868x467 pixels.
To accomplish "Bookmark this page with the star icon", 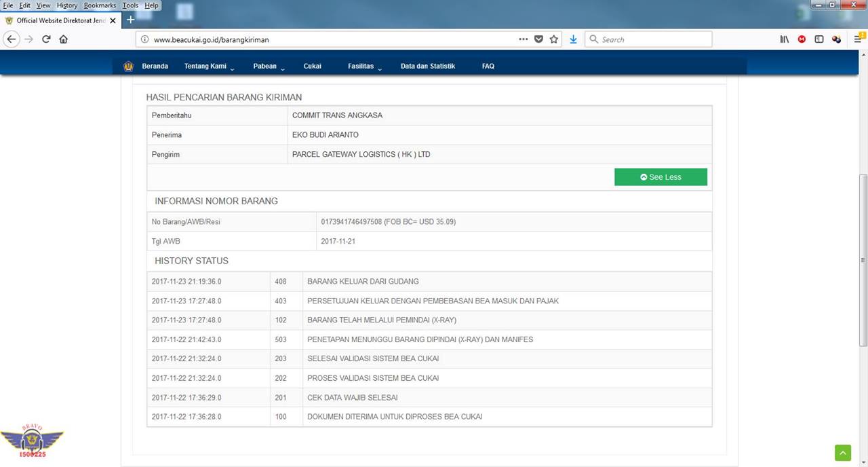I will tap(554, 39).
